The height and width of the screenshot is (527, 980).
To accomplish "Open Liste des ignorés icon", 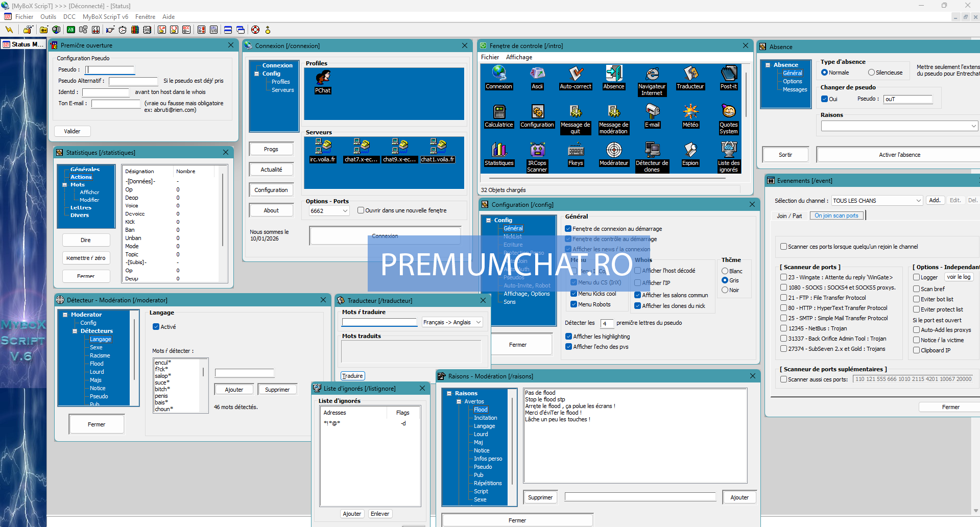I will 729,158.
